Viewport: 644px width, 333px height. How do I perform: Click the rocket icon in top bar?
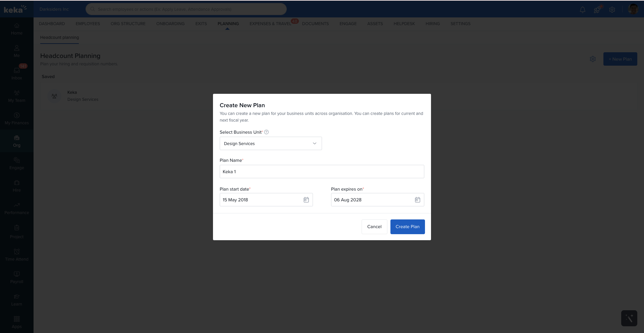click(x=597, y=10)
